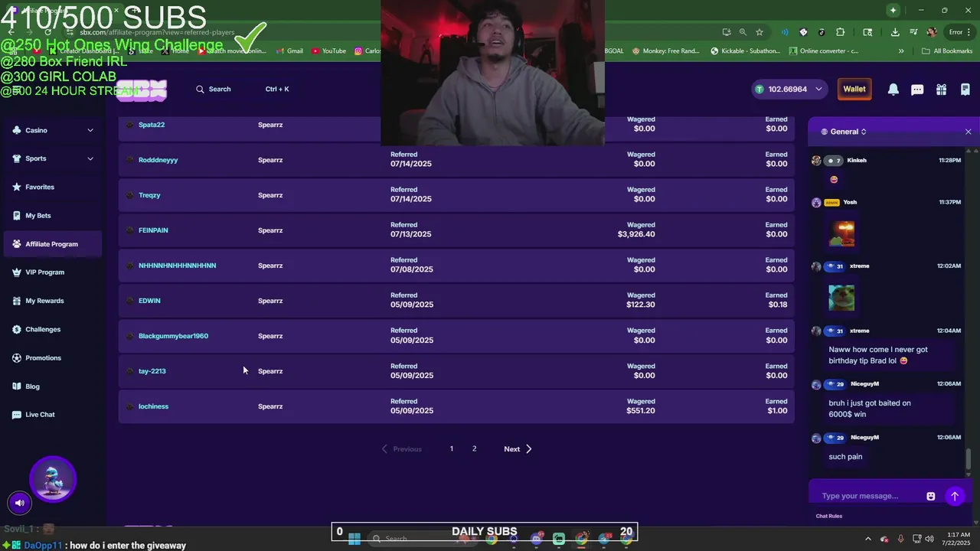The image size is (980, 551).
Task: Click the $3,926.40 wagered amount
Action: pyautogui.click(x=636, y=234)
